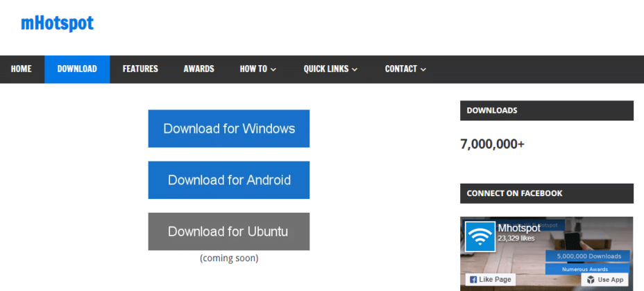Click the Mhotspot Wi-Fi icon in Facebook widget
Image resolution: width=644 pixels, height=291 pixels.
(x=480, y=237)
